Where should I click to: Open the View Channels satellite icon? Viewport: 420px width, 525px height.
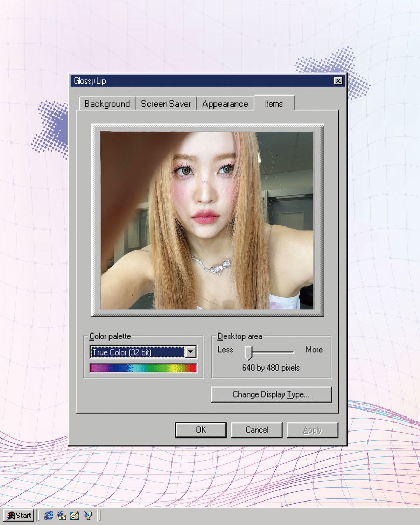[x=88, y=515]
